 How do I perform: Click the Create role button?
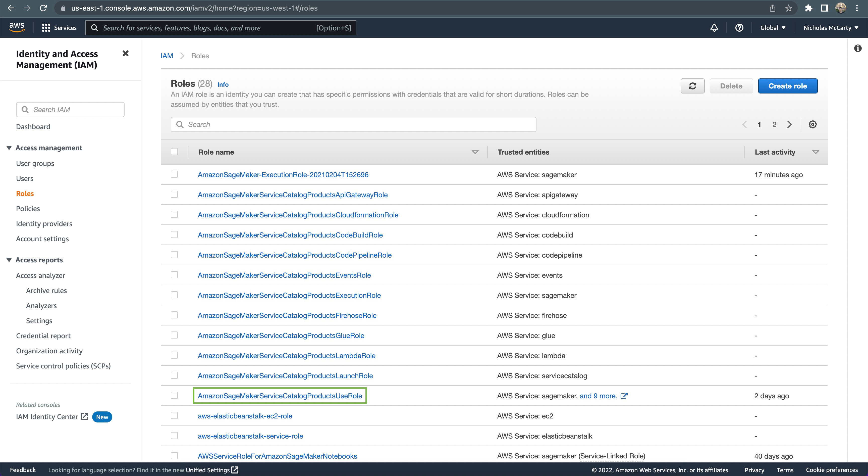click(x=787, y=86)
